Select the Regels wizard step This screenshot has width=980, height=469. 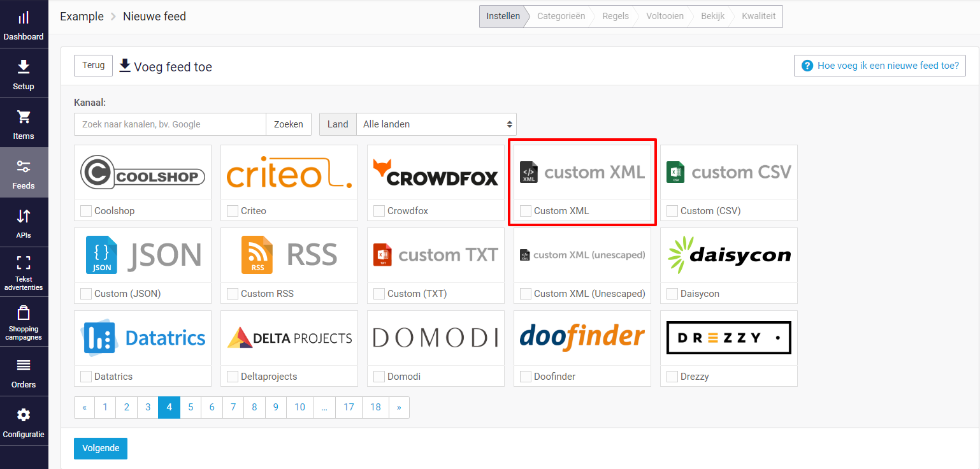pyautogui.click(x=616, y=17)
